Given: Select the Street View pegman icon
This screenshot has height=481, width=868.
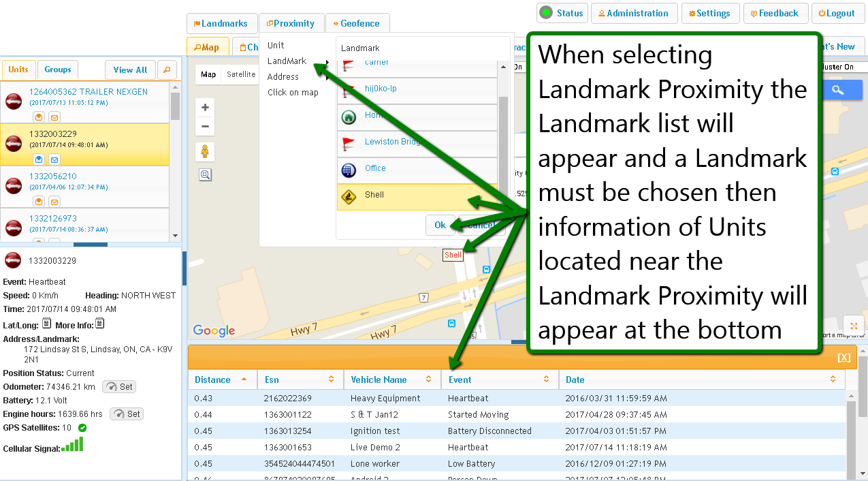Looking at the screenshot, I should point(205,152).
